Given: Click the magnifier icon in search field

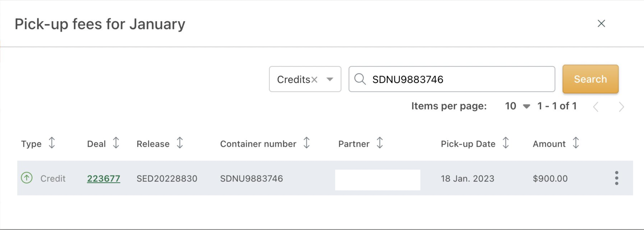Looking at the screenshot, I should coord(360,79).
